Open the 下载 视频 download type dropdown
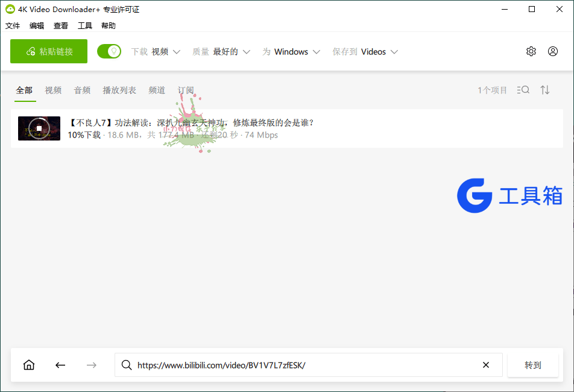This screenshot has width=574, height=392. coord(156,52)
